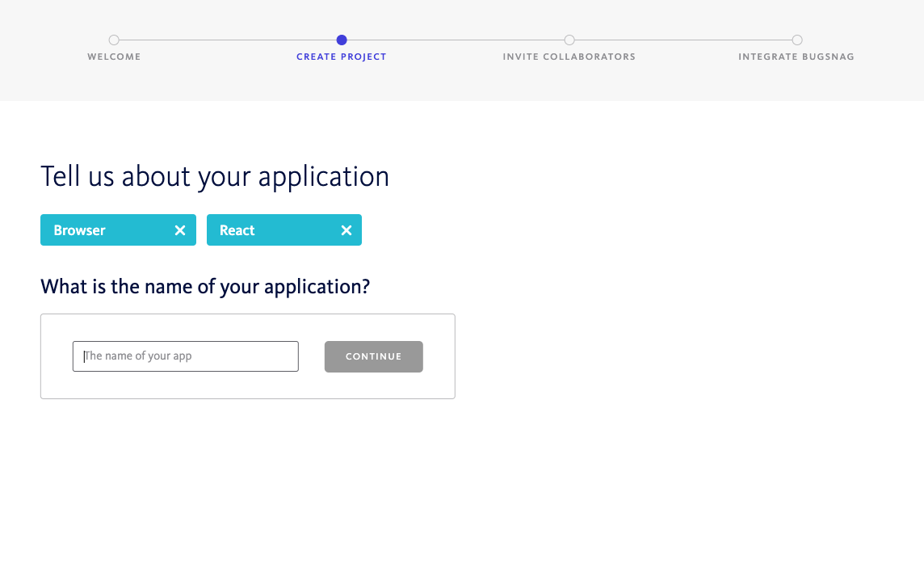Image resolution: width=924 pixels, height=581 pixels.
Task: Jump to Invite Collaborators step circle
Action: point(569,40)
